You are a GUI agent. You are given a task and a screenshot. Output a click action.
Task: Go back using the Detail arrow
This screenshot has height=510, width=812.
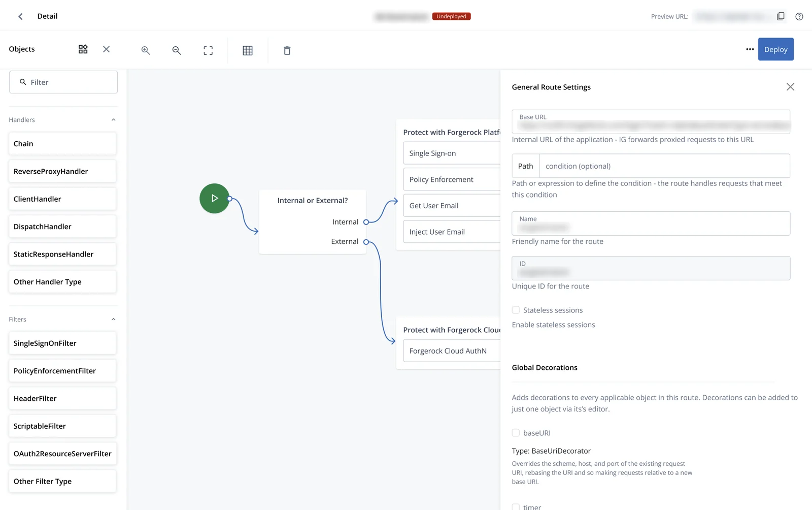point(20,16)
